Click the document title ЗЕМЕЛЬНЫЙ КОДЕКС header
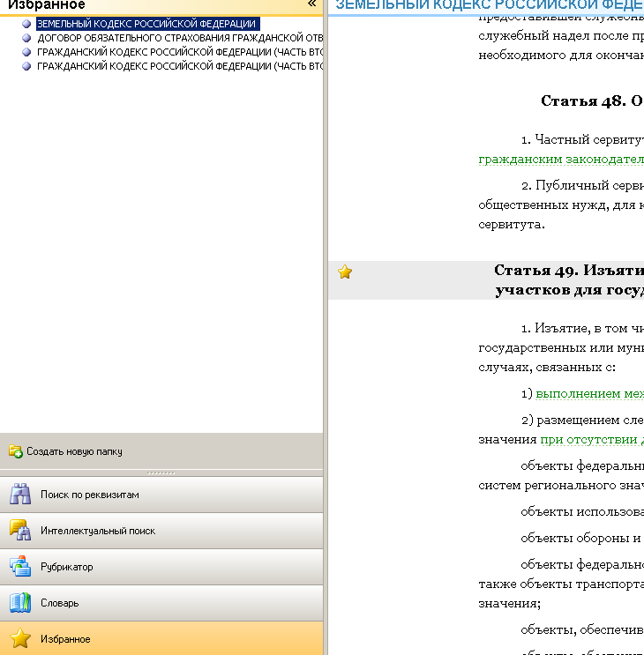 [490, 5]
